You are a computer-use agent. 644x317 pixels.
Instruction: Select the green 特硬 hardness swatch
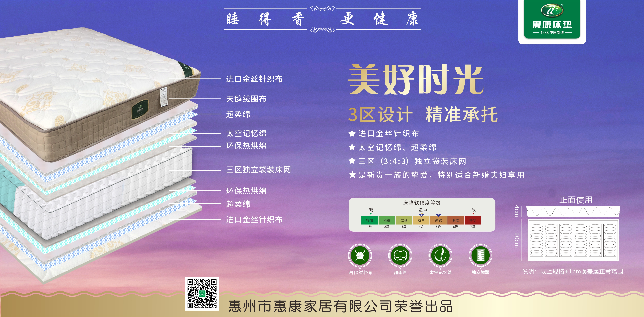tap(370, 220)
